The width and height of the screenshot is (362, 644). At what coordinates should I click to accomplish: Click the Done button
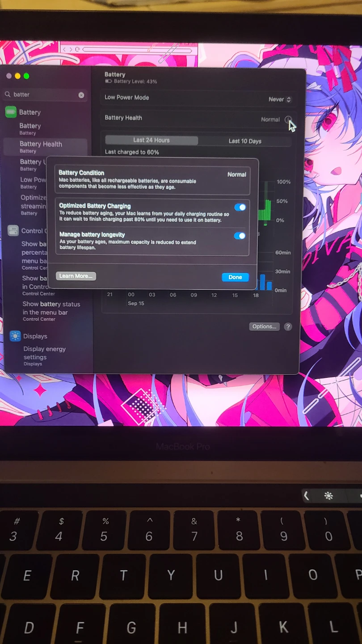235,277
